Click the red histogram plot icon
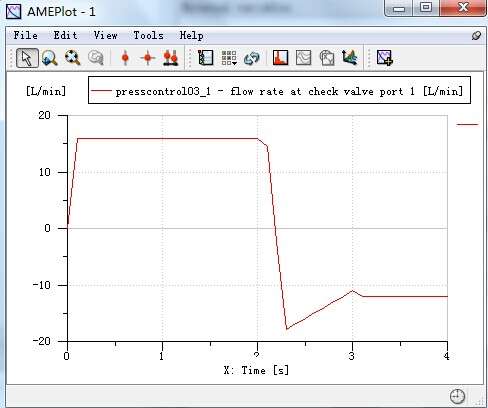This screenshot has width=488, height=408. click(x=280, y=58)
